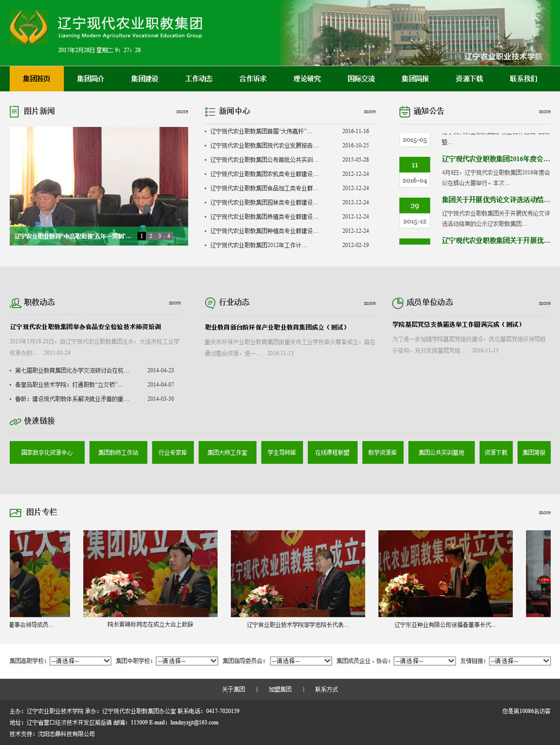560x745 pixels.
Task: Click the 职教动态 person icon
Action: (15, 302)
